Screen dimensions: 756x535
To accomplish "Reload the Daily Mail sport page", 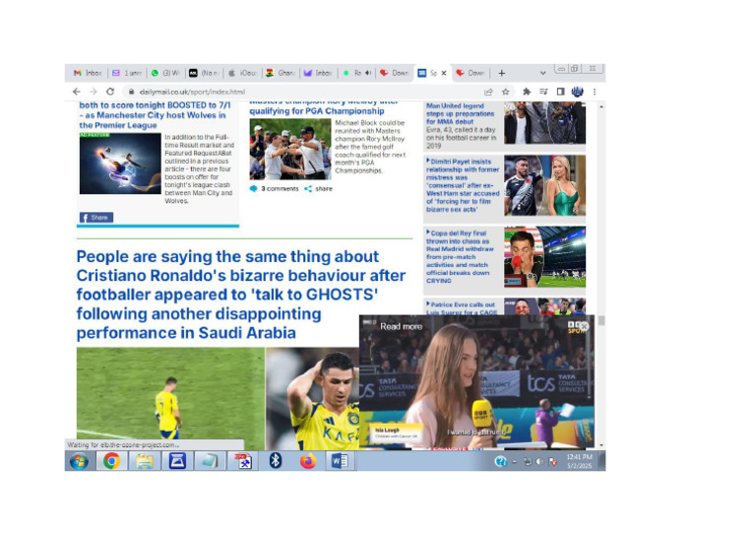I will 110,92.
